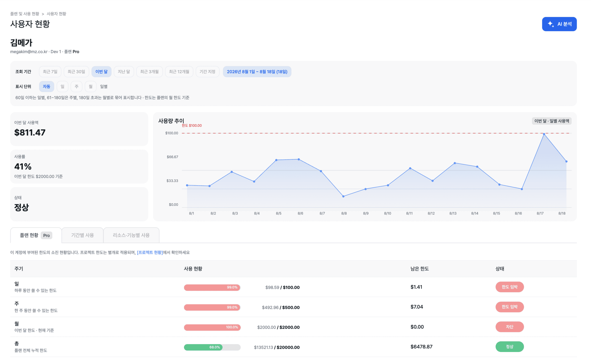The height and width of the screenshot is (364, 591).
Task: Click the monthly 100.0% progress bar
Action: pyautogui.click(x=212, y=327)
